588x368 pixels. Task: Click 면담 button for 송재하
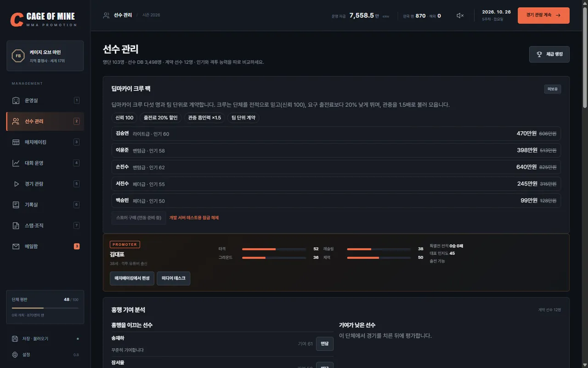[325, 344]
